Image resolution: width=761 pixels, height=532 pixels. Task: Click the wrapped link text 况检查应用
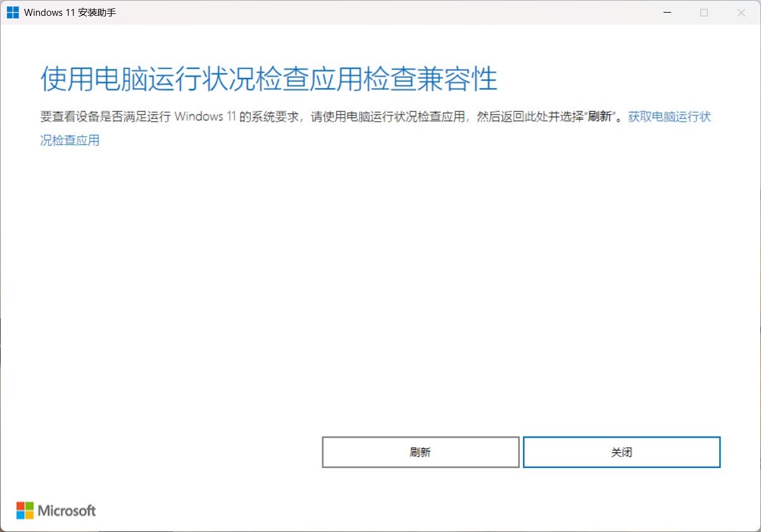tap(69, 140)
